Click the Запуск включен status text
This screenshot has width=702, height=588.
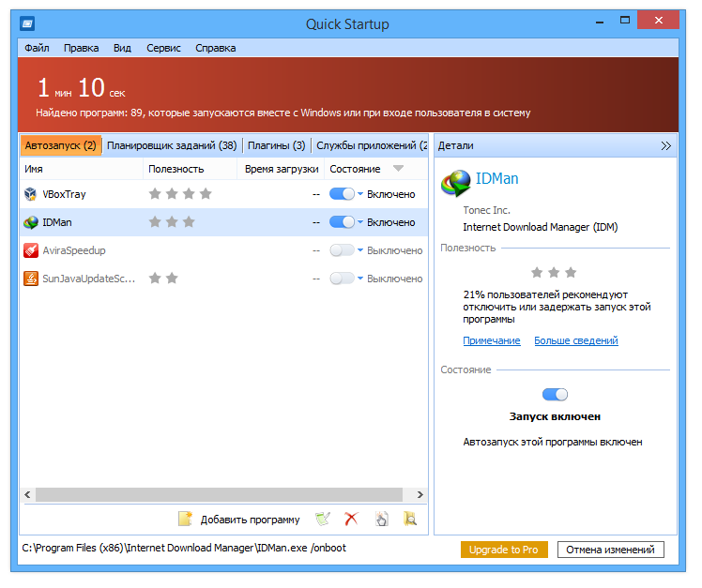[555, 416]
